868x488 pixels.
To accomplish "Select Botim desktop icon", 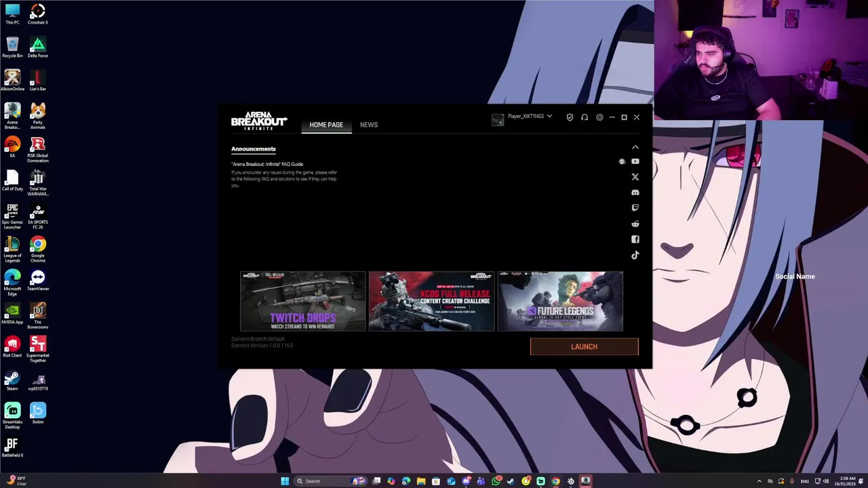I will tap(38, 413).
